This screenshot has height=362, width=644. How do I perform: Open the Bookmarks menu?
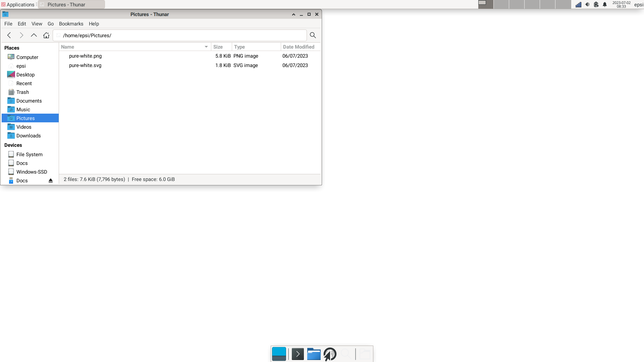point(71,23)
